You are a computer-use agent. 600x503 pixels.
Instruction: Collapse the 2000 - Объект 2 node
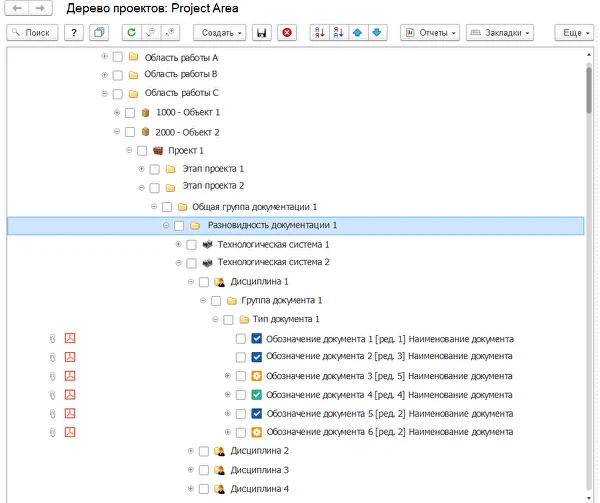[117, 131]
